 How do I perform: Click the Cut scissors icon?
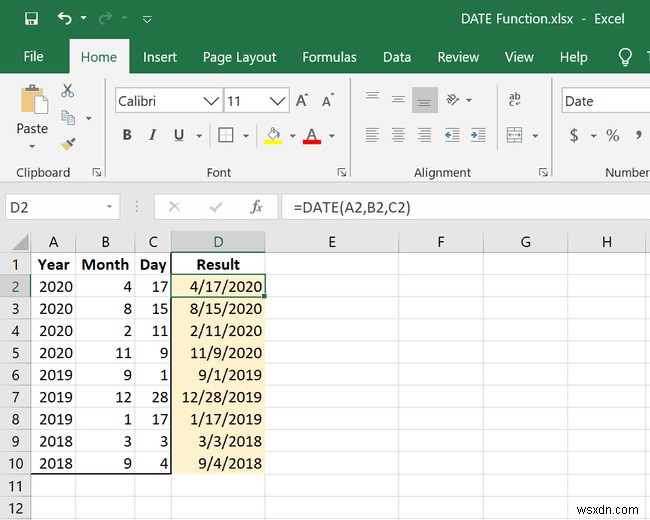point(68,91)
